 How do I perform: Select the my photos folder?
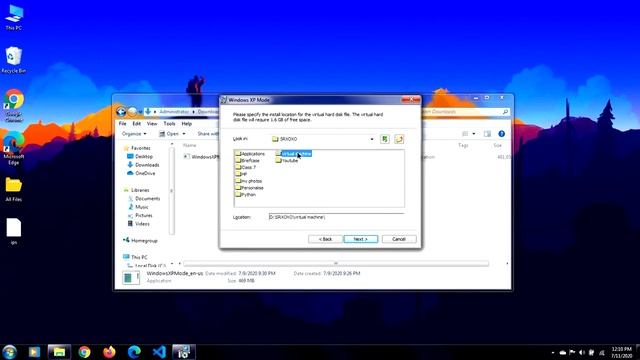249,181
